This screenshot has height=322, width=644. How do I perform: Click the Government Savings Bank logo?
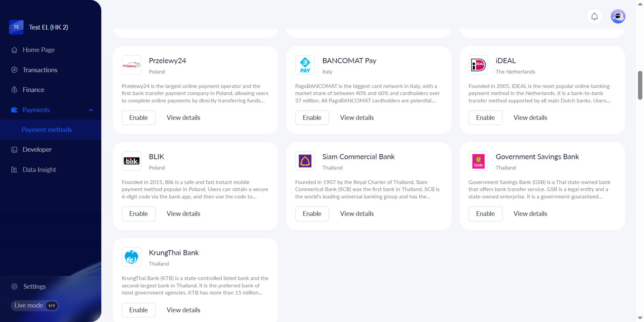(478, 161)
